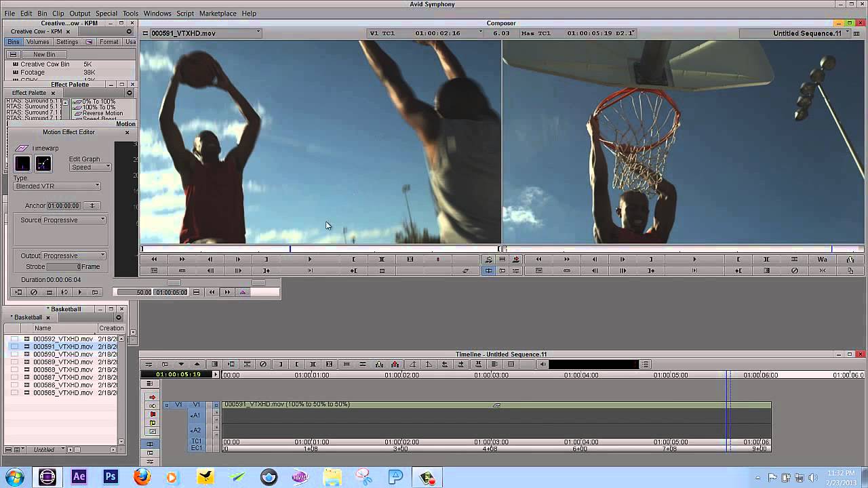Toggle the EC1 track selector in timeline
The width and height of the screenshot is (868, 488).
coord(197,448)
